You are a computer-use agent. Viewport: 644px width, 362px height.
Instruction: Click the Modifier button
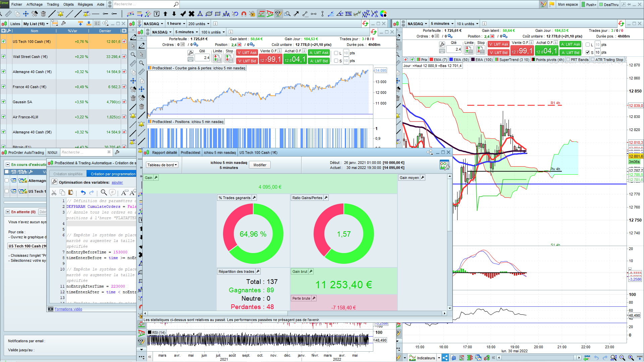point(260,165)
